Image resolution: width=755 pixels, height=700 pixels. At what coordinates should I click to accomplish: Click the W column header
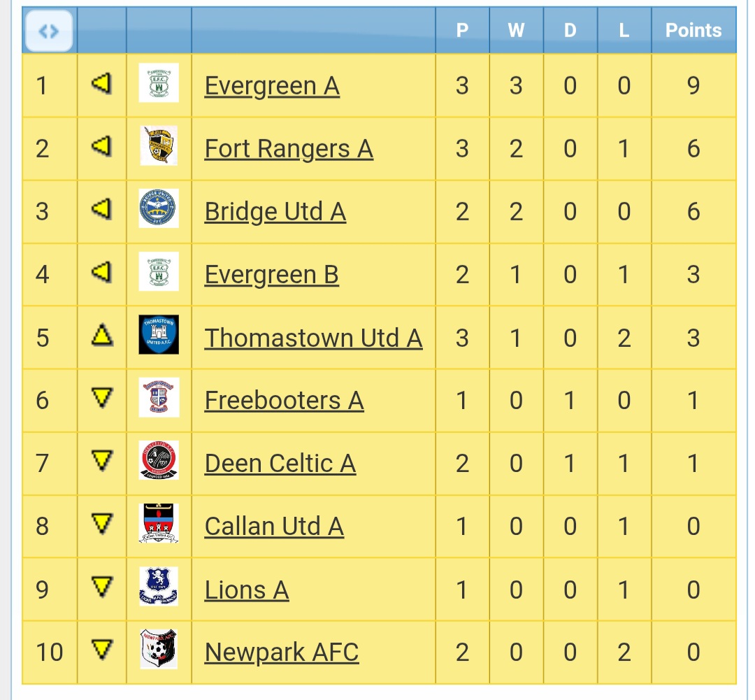point(516,31)
